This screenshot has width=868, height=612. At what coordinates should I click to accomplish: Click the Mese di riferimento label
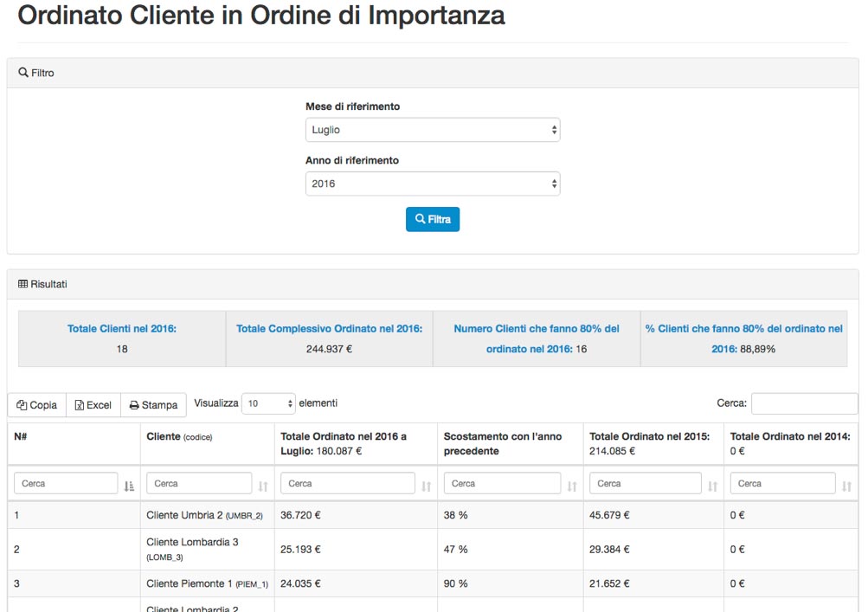coord(352,106)
